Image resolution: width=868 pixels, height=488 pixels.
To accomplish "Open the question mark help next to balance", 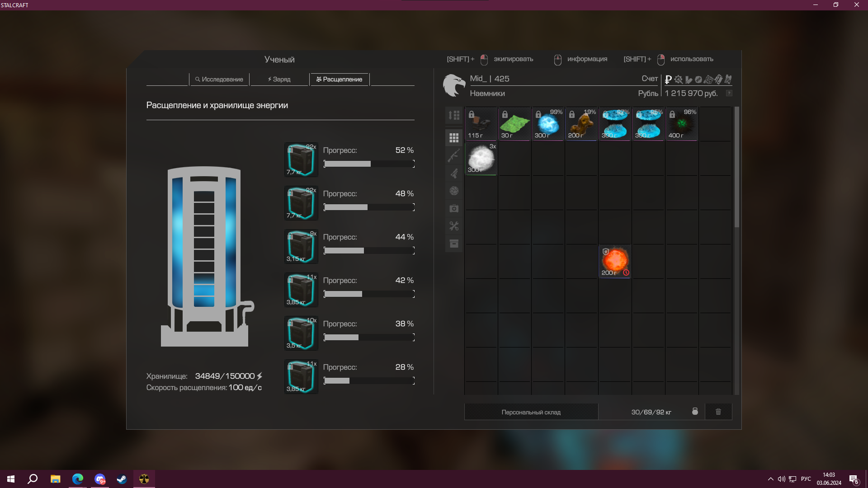I will pyautogui.click(x=729, y=93).
